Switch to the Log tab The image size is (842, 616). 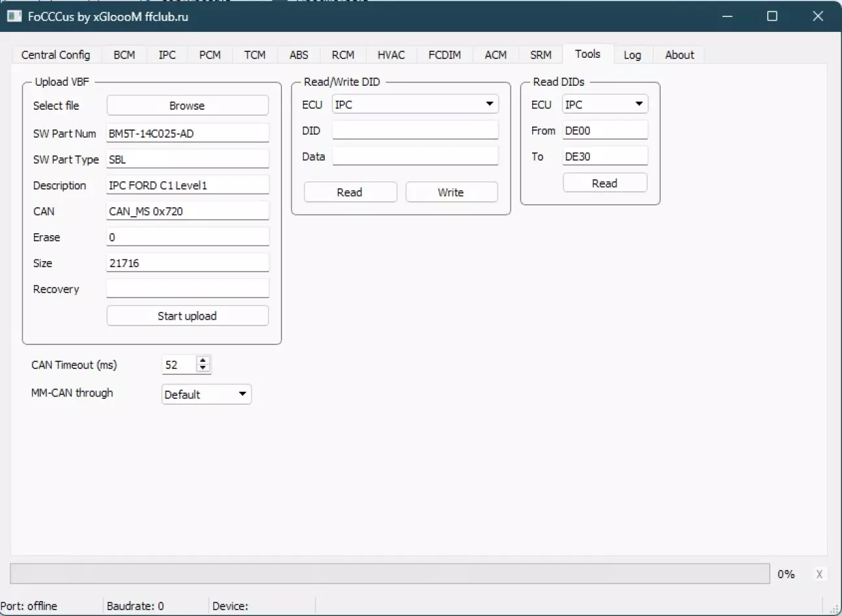click(x=632, y=55)
